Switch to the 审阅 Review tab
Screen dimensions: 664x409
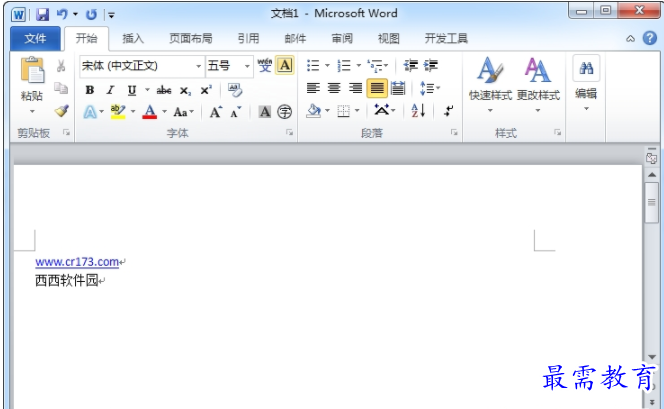point(342,39)
